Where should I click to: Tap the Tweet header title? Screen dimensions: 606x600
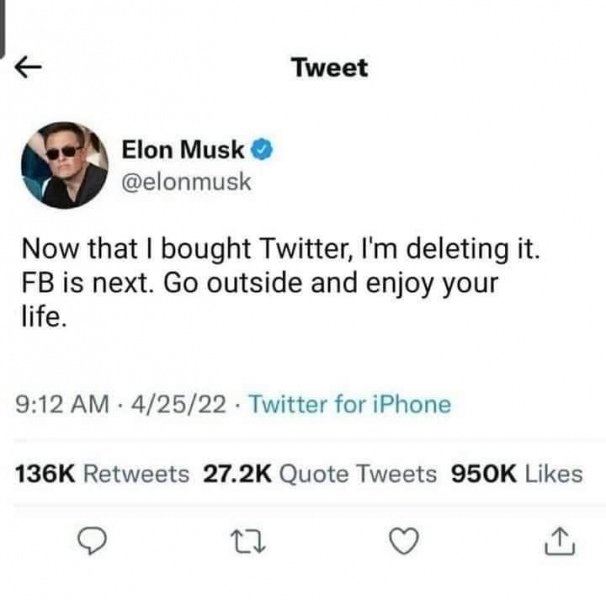click(329, 68)
